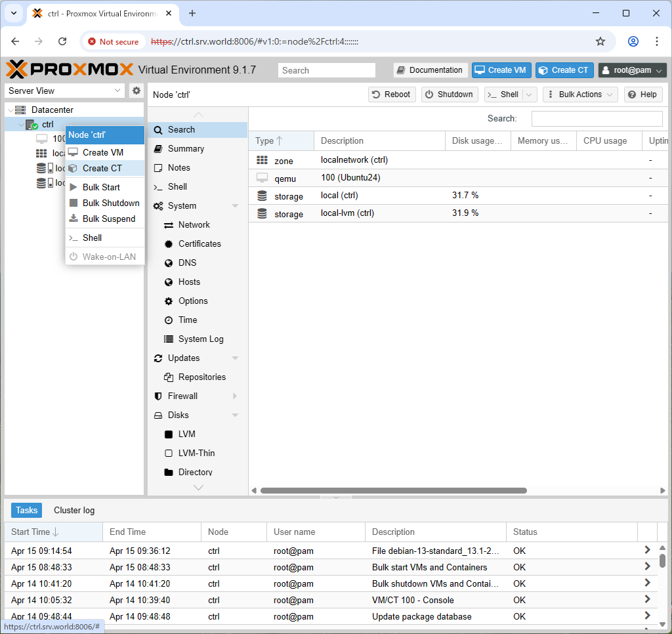Expand the Bulk Actions dropdown
This screenshot has width=672, height=634.
coord(580,95)
